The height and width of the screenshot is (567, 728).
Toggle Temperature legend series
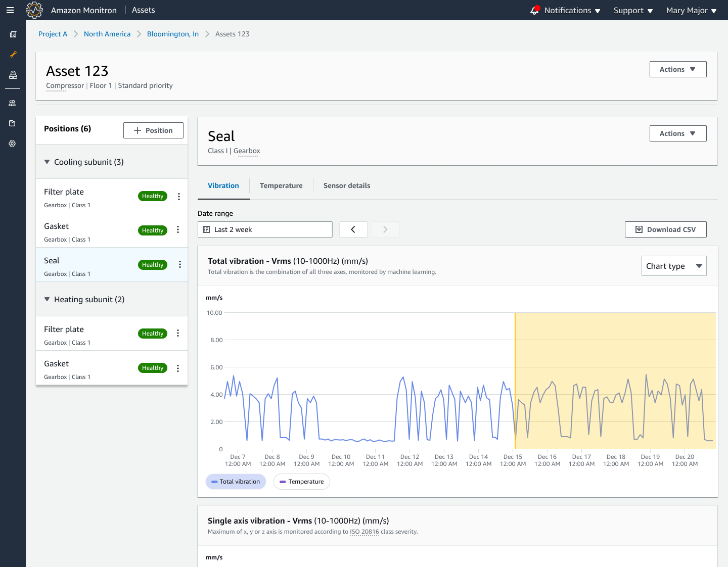click(x=301, y=482)
